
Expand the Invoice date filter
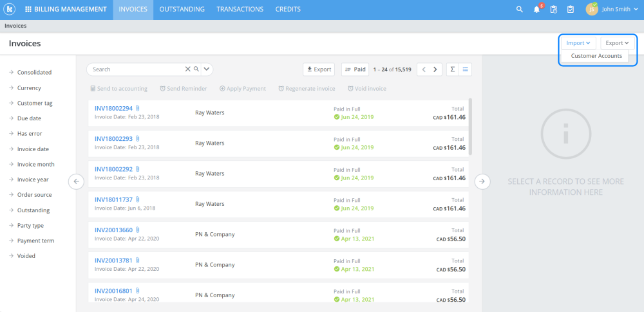pos(28,149)
